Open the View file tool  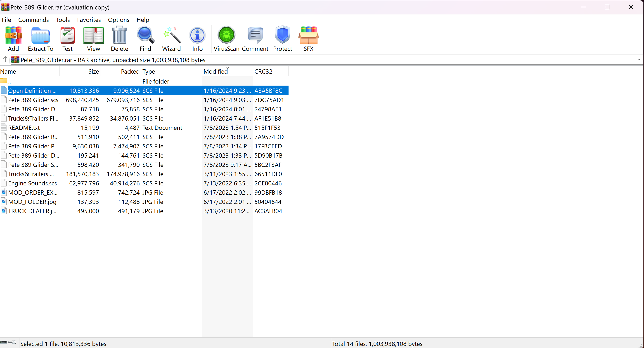pyautogui.click(x=93, y=39)
